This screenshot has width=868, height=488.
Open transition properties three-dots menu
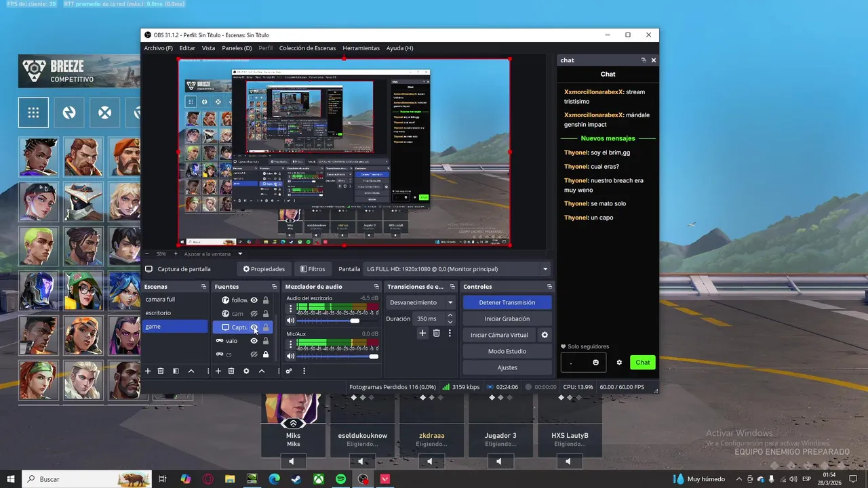pyautogui.click(x=450, y=333)
